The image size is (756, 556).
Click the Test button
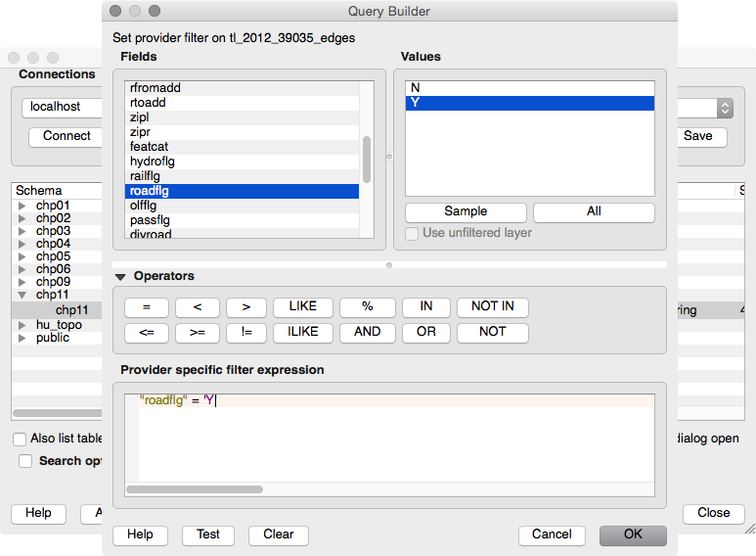pyautogui.click(x=208, y=534)
